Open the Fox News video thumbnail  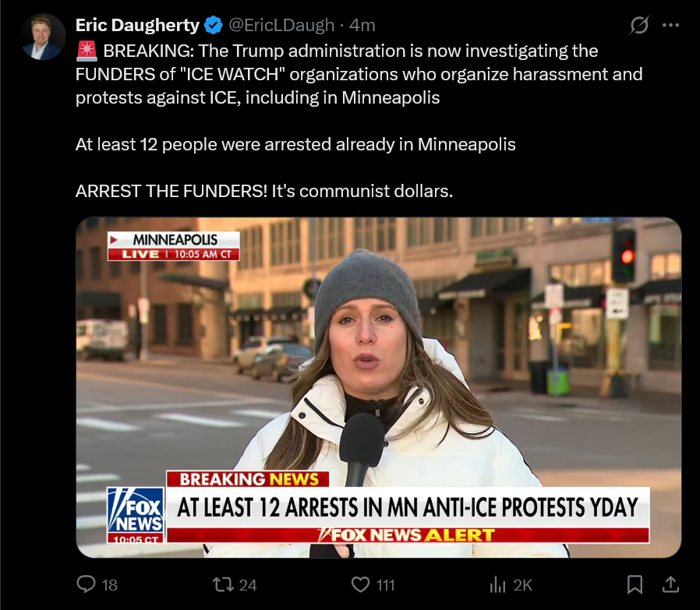click(x=379, y=387)
